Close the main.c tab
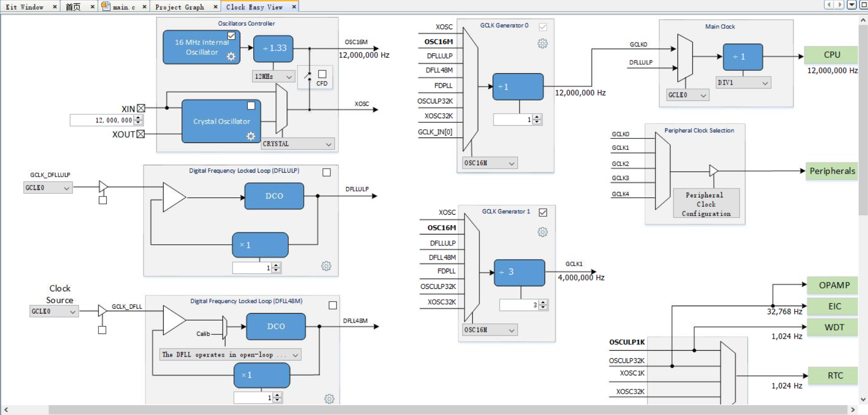868x415 pixels. (x=144, y=7)
